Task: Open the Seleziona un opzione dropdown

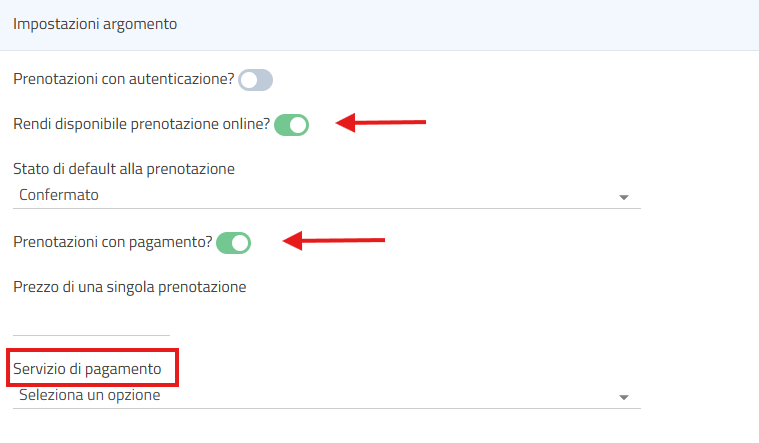Action: click(320, 396)
